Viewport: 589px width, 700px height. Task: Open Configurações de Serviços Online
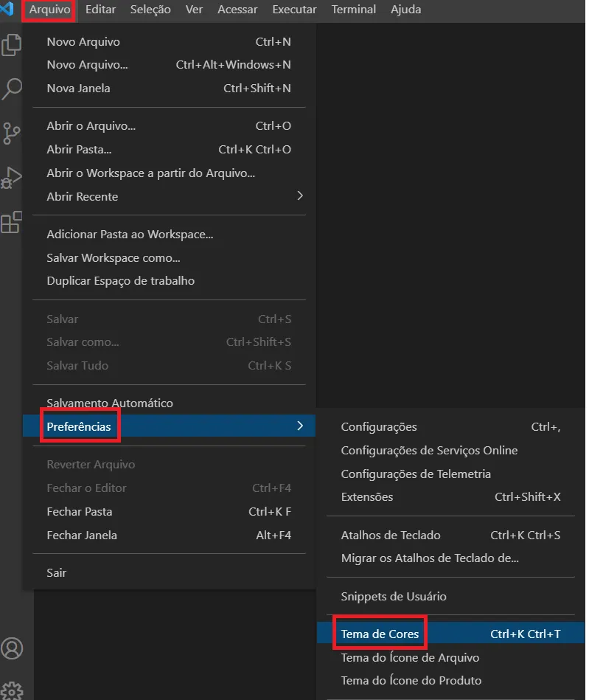click(450, 451)
